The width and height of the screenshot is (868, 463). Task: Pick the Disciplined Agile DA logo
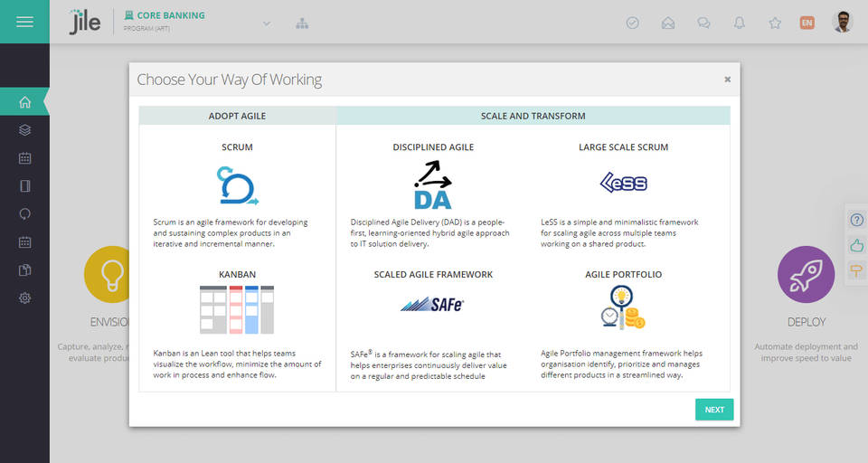[x=432, y=185]
